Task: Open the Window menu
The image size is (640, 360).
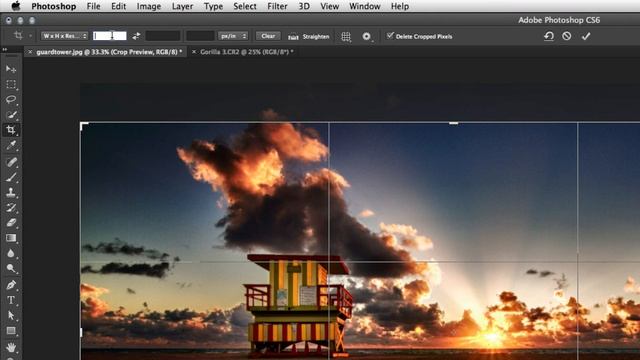Action: point(364,6)
